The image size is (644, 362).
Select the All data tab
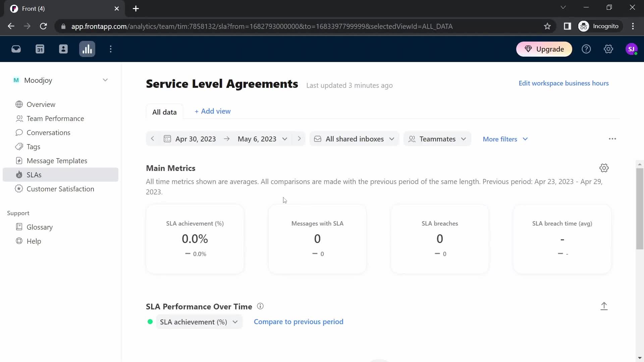(164, 112)
